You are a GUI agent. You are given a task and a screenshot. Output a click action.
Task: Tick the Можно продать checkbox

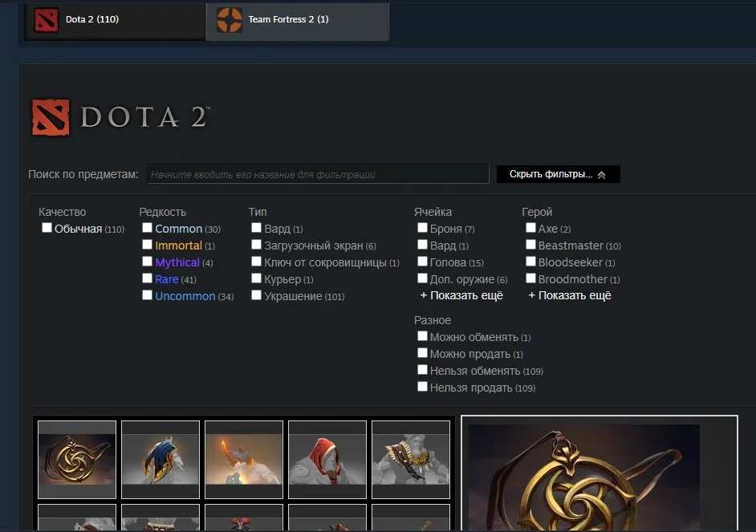click(422, 353)
